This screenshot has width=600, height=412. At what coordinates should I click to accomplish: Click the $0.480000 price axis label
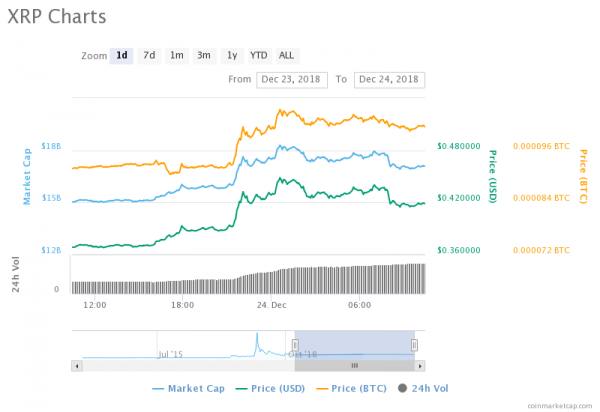459,146
